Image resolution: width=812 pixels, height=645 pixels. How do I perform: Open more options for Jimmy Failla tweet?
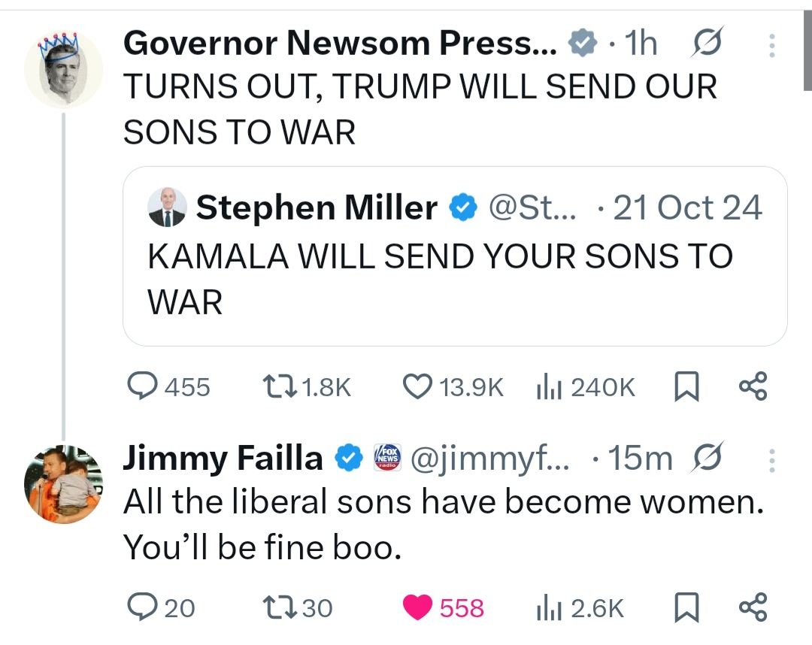point(771,460)
